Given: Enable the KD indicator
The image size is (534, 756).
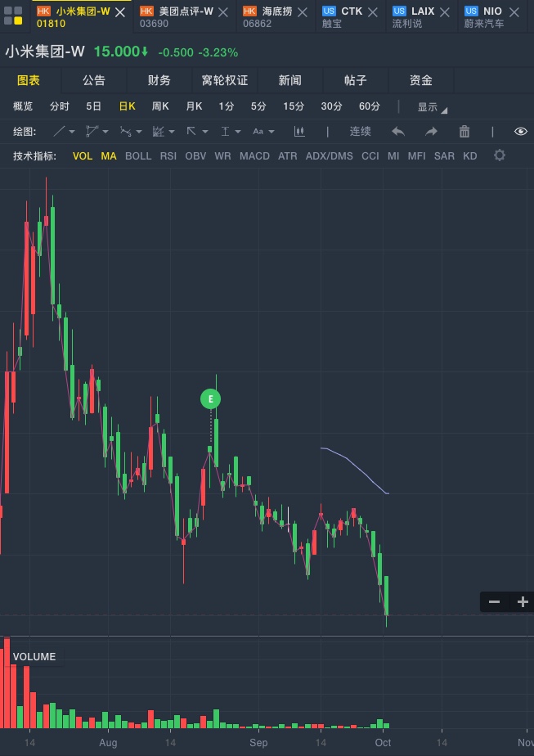Looking at the screenshot, I should [x=470, y=155].
